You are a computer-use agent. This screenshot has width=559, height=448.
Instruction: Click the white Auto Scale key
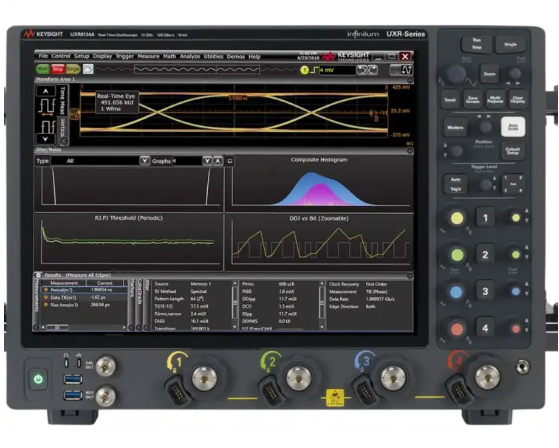[513, 127]
